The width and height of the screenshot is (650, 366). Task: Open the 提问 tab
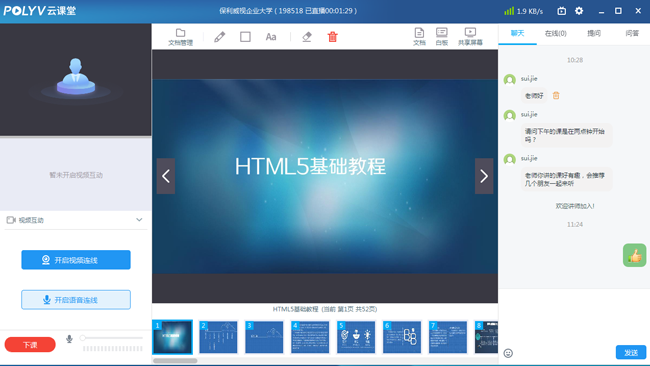pyautogui.click(x=594, y=34)
